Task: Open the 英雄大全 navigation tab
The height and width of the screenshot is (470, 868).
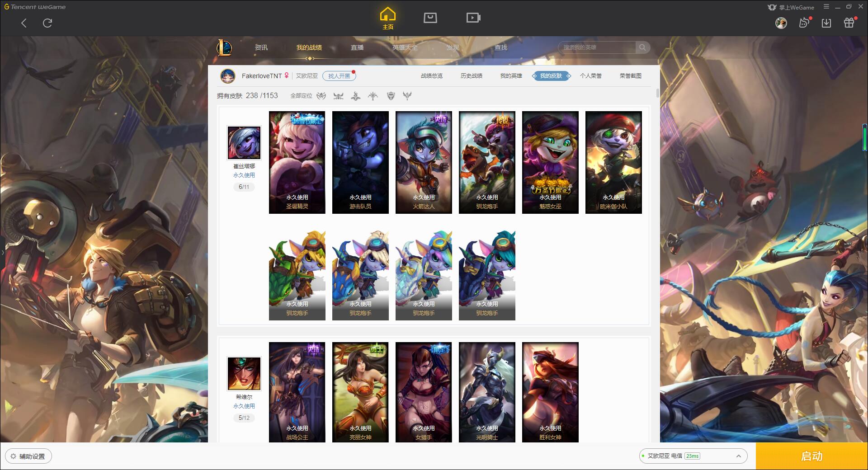Action: [405, 47]
